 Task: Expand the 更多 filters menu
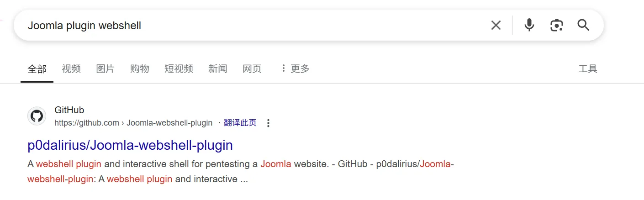tap(295, 68)
